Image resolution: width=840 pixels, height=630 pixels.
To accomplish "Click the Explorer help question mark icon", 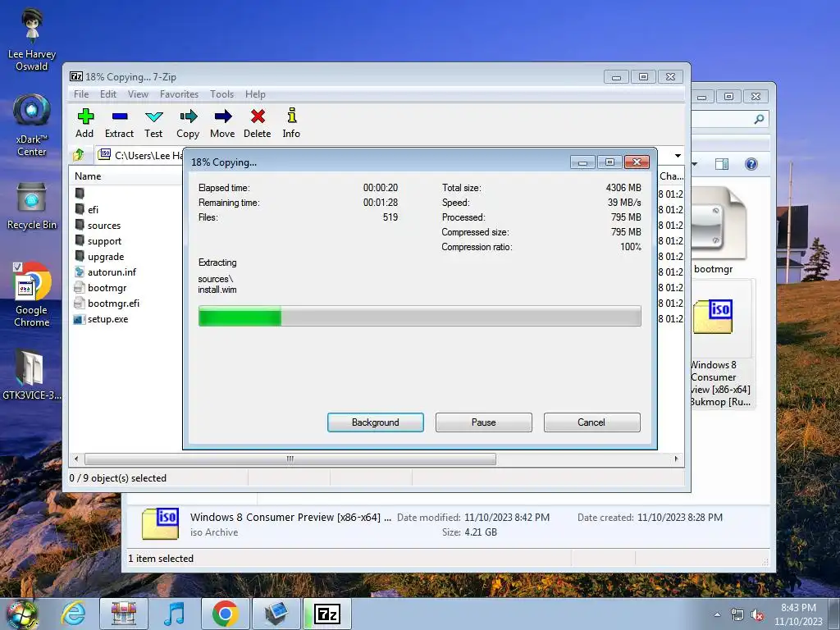I will tap(751, 164).
